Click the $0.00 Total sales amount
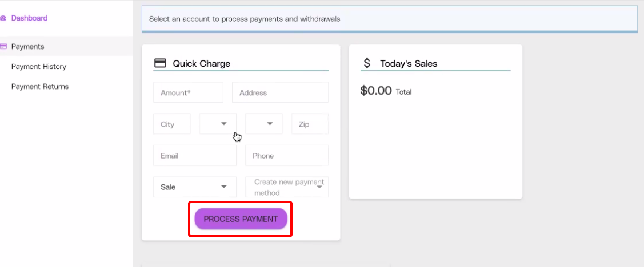Screen dimensions: 644x267 [x=377, y=91]
